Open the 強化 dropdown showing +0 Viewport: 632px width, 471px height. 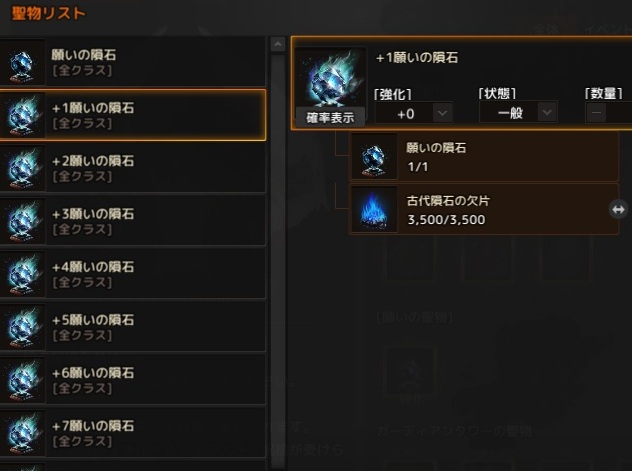(x=414, y=114)
